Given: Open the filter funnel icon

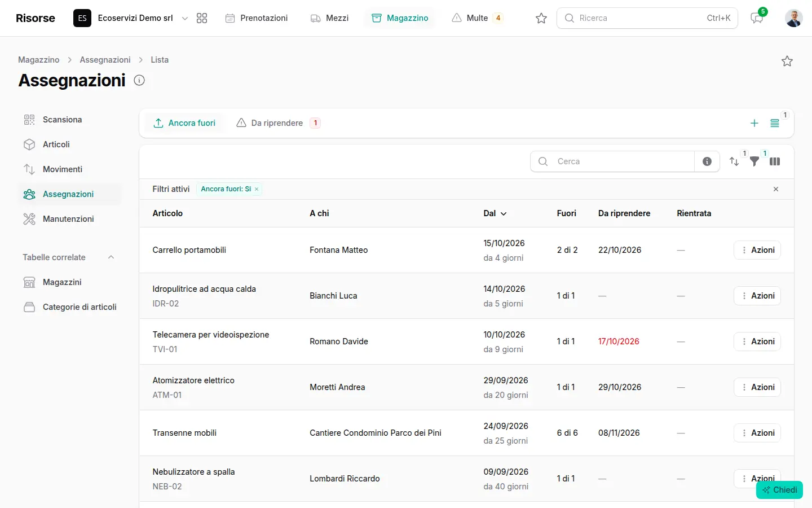Looking at the screenshot, I should (x=754, y=161).
